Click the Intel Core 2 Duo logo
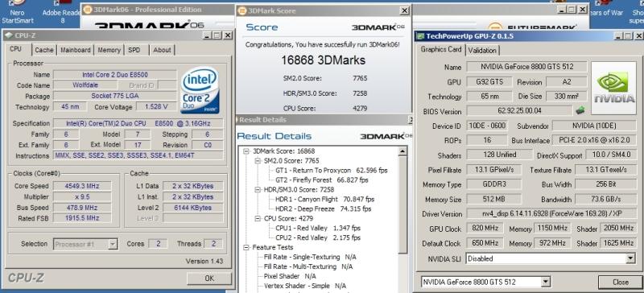The width and height of the screenshot is (644, 293). pyautogui.click(x=200, y=90)
